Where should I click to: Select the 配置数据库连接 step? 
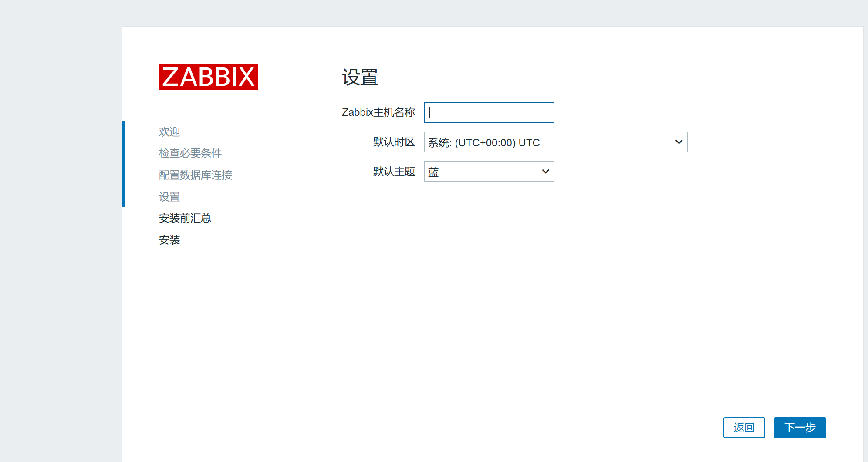(x=195, y=175)
